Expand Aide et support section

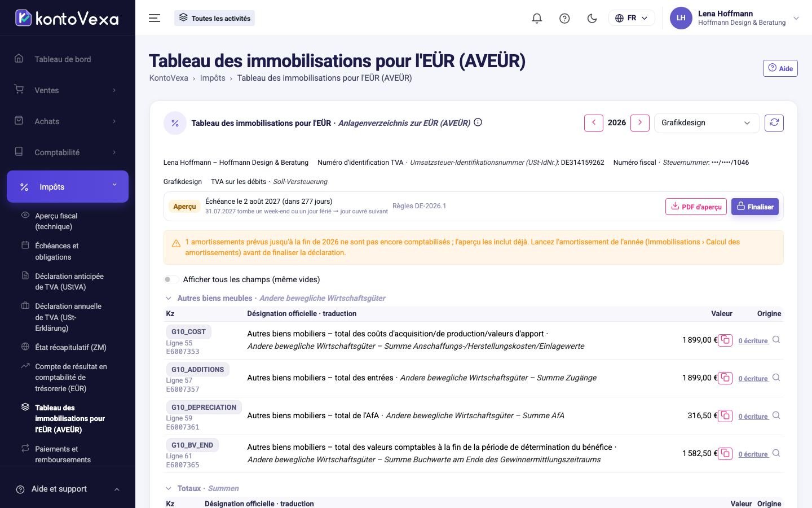[x=68, y=489]
